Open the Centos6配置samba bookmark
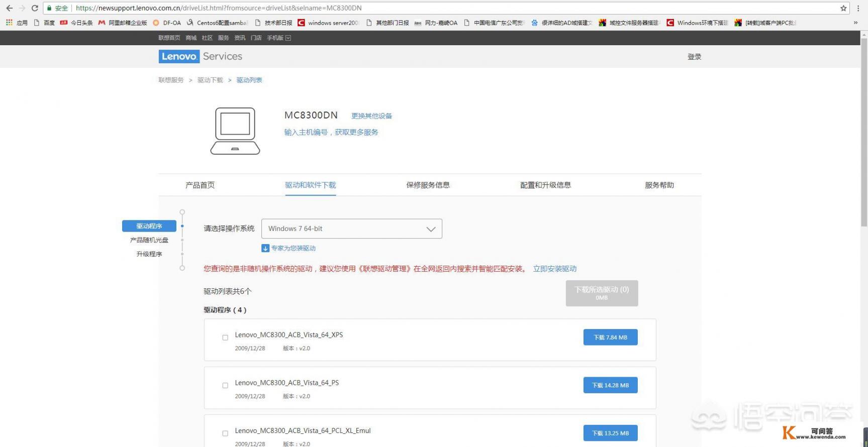Image resolution: width=868 pixels, height=447 pixels. click(217, 23)
